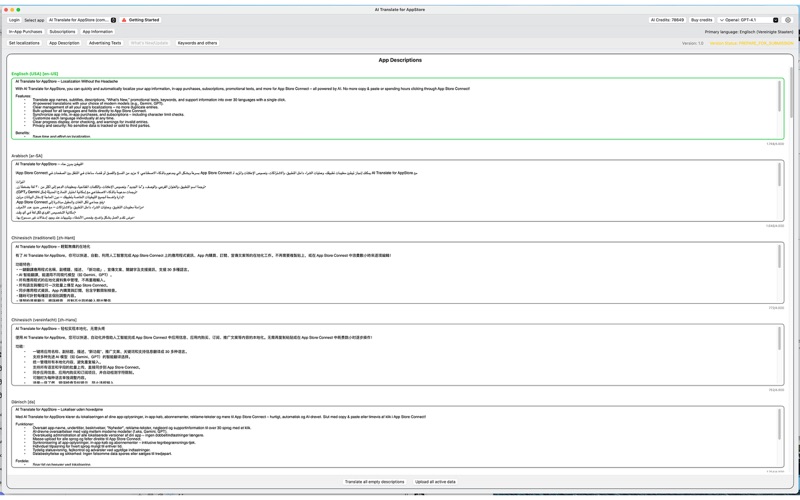Screen dimensions: 800x500
Task: Click the English description field scrollbar
Action: point(779,96)
